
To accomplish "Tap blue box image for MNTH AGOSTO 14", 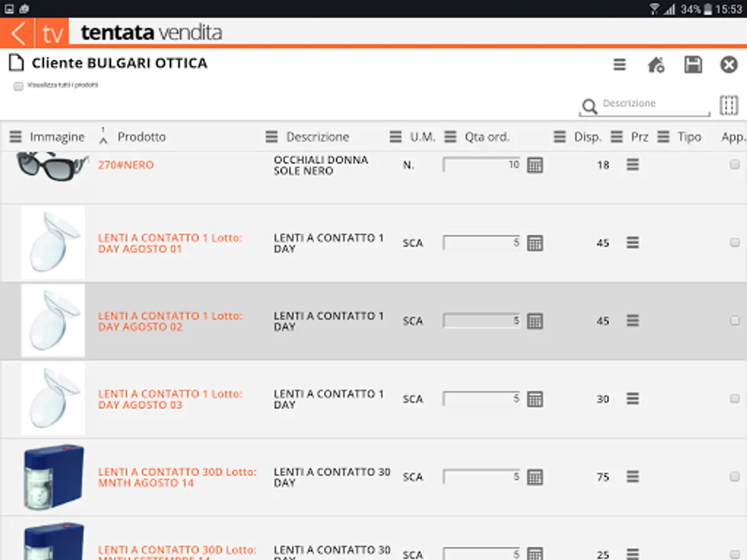I will [53, 477].
